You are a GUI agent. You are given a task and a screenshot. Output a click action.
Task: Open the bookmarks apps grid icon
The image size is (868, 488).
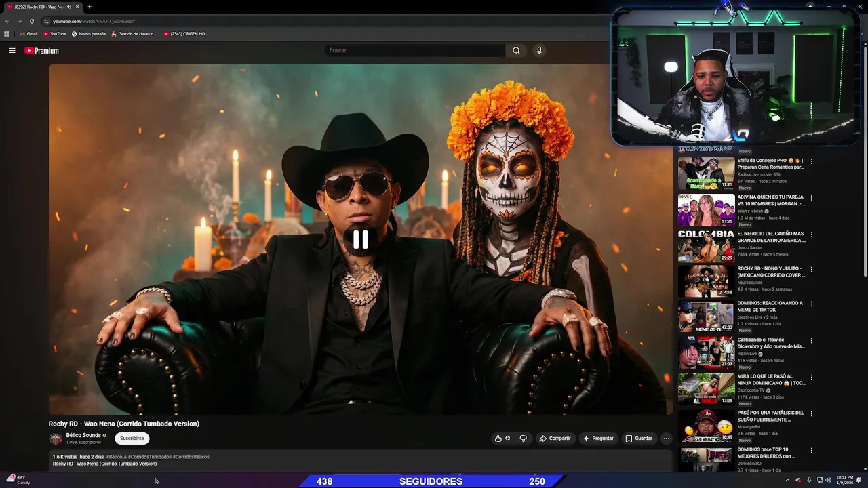(x=7, y=33)
